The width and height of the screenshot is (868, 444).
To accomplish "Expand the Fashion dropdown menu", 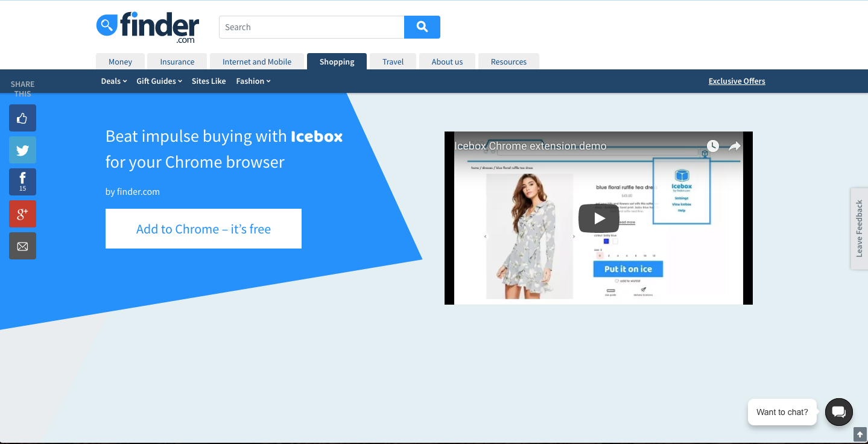I will pyautogui.click(x=253, y=81).
